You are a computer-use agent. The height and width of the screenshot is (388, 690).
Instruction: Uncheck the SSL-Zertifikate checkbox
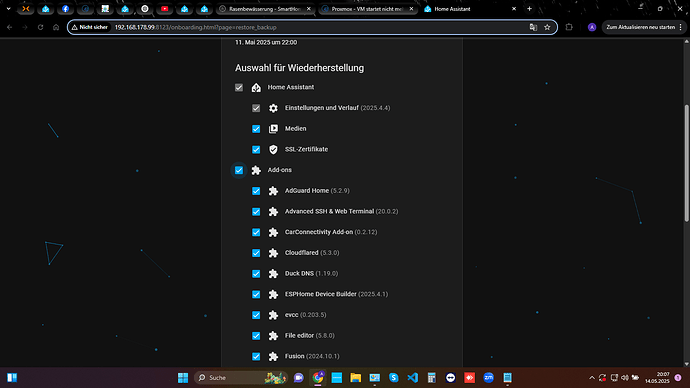click(256, 150)
